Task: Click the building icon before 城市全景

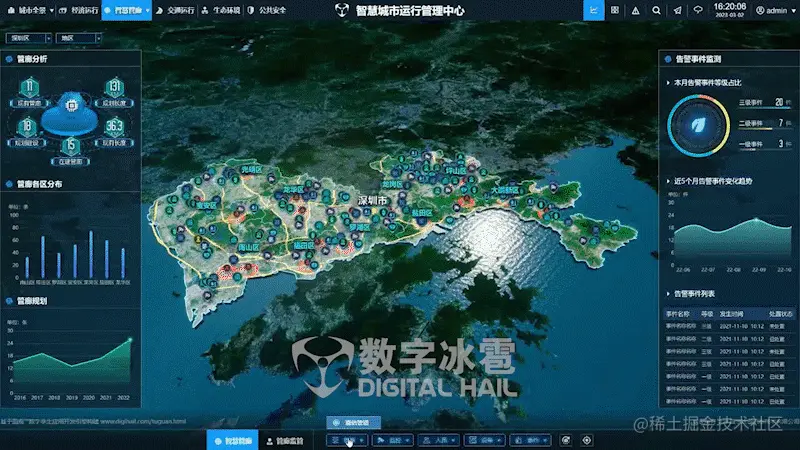Action: point(11,10)
